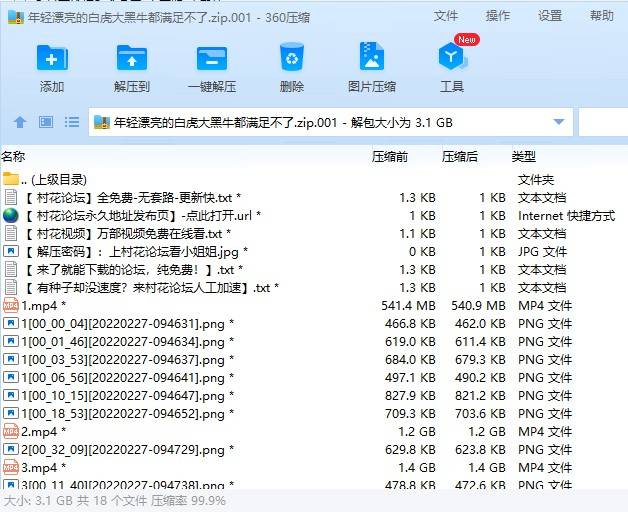This screenshot has height=512, width=628.
Task: Expand the archive path dropdown arrow
Action: click(x=558, y=122)
